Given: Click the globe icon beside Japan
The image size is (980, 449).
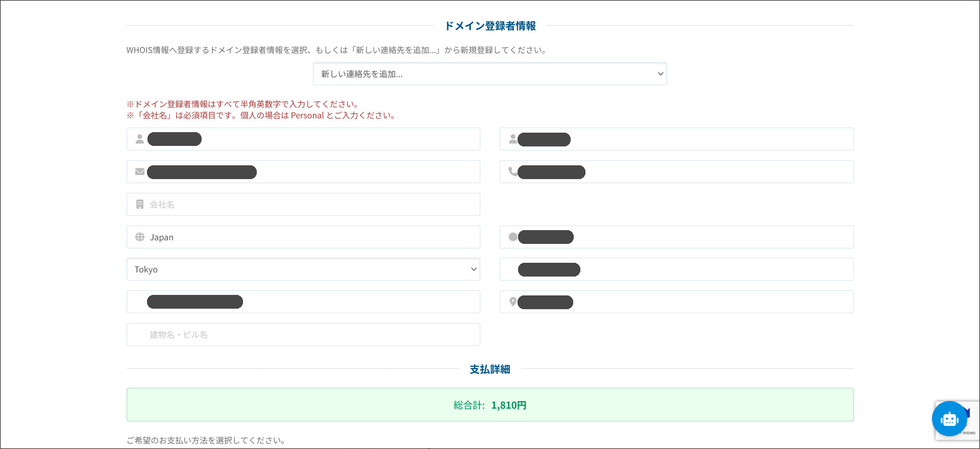Looking at the screenshot, I should [x=139, y=237].
